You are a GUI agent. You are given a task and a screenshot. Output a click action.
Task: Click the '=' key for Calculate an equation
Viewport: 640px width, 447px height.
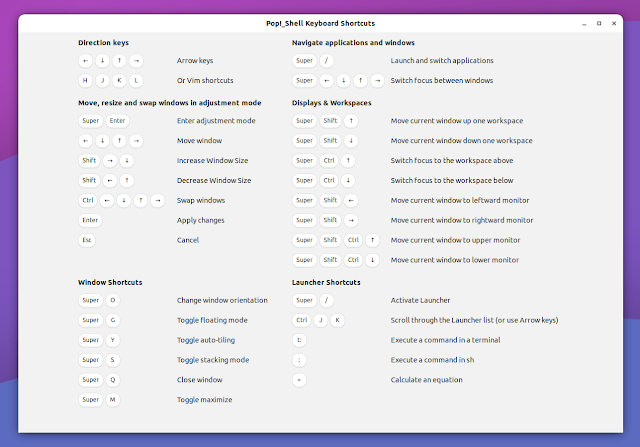[300, 380]
